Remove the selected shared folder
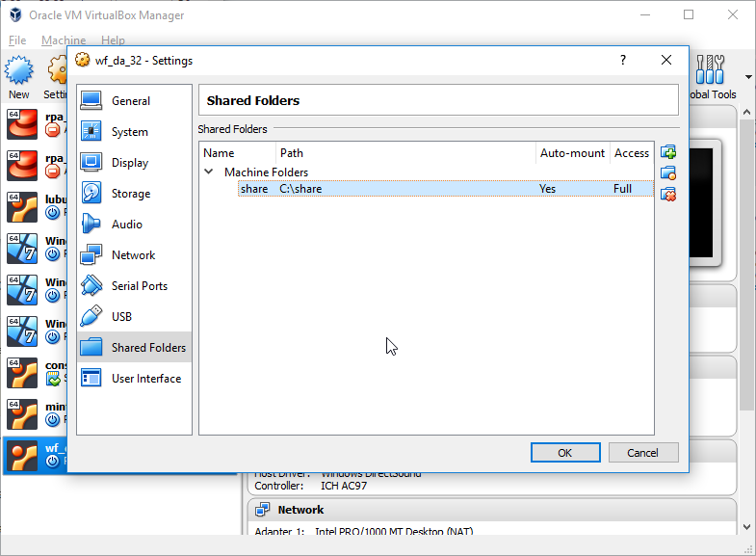 pyautogui.click(x=668, y=195)
